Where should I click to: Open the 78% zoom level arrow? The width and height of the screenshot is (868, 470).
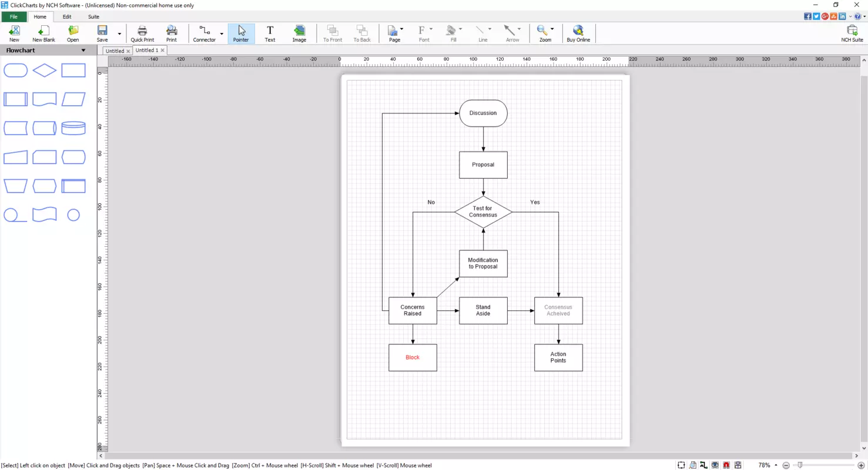(x=776, y=465)
